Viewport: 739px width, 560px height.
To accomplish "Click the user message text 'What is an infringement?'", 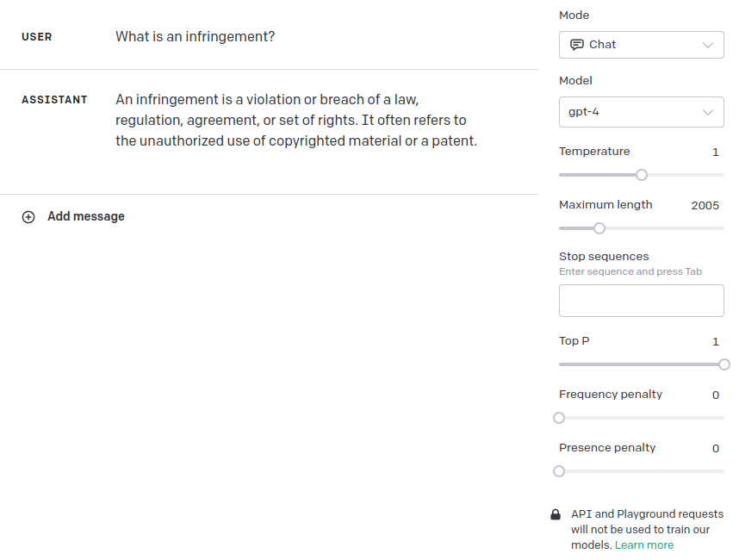I will [x=196, y=37].
